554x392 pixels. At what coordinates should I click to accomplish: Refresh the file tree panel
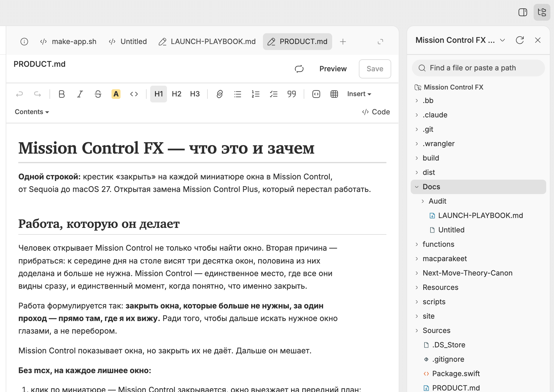coord(520,40)
